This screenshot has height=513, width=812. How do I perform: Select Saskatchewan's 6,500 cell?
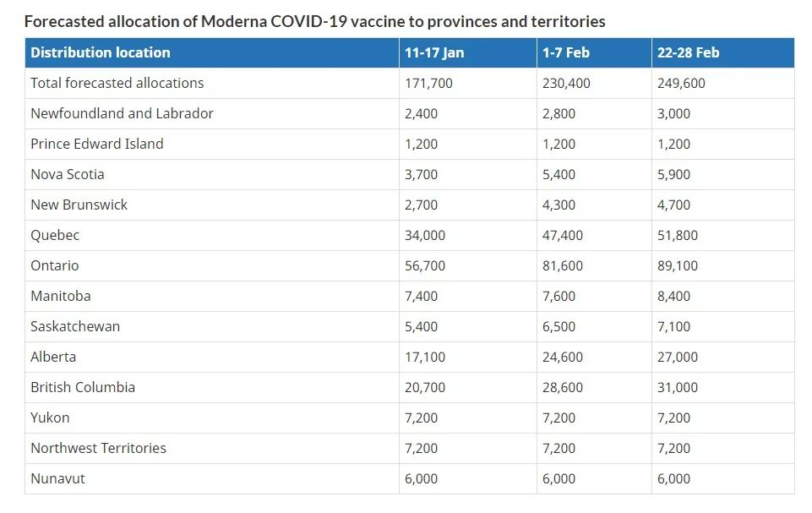click(x=559, y=326)
